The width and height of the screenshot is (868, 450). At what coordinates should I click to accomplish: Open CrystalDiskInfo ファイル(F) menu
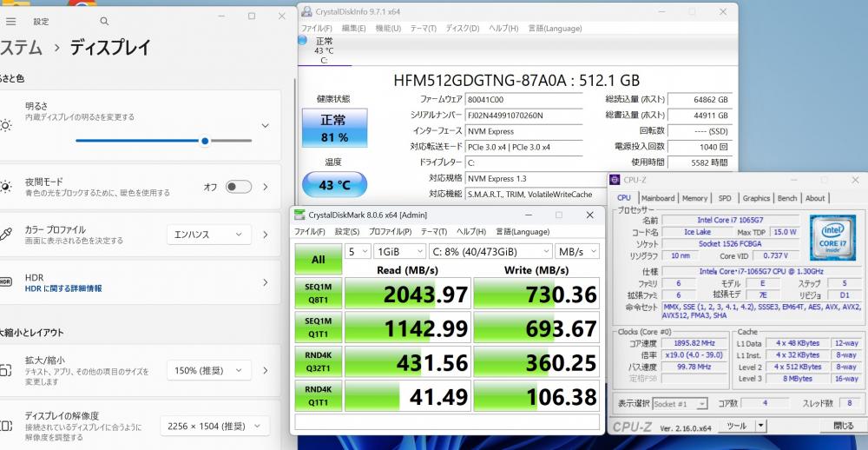316,29
